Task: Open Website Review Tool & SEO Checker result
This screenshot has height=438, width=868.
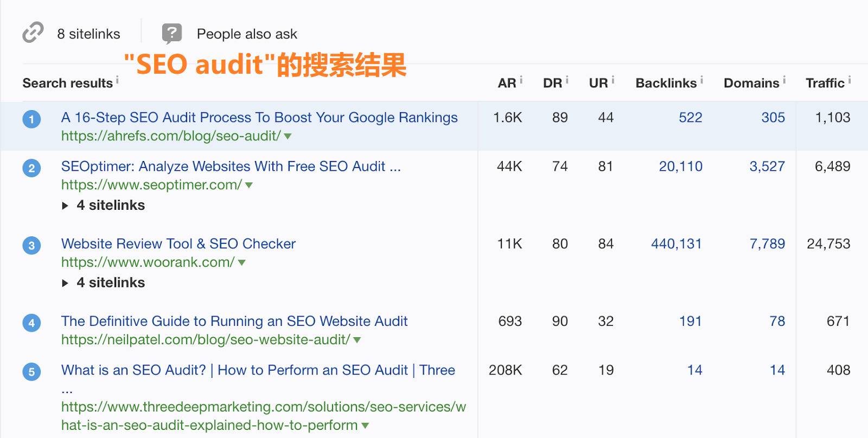Action: pyautogui.click(x=178, y=244)
